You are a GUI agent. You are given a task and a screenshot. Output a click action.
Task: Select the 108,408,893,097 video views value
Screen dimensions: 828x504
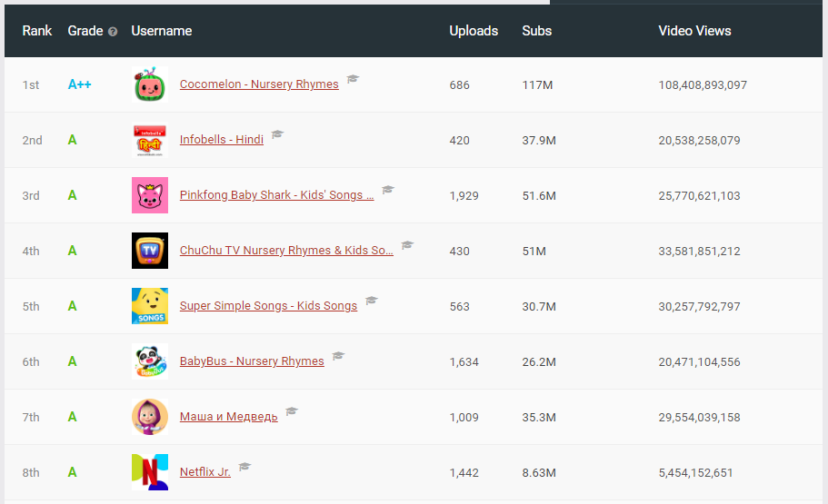pos(703,85)
